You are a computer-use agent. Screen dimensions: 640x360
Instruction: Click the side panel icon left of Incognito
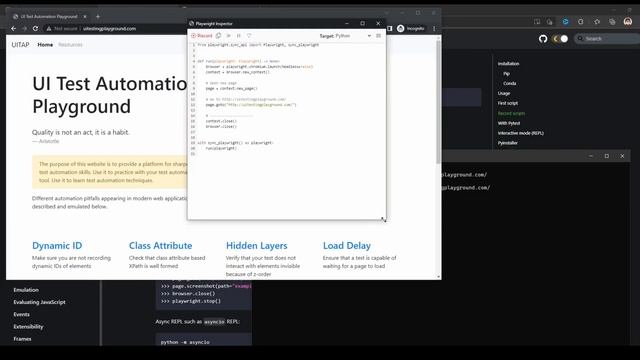390,29
